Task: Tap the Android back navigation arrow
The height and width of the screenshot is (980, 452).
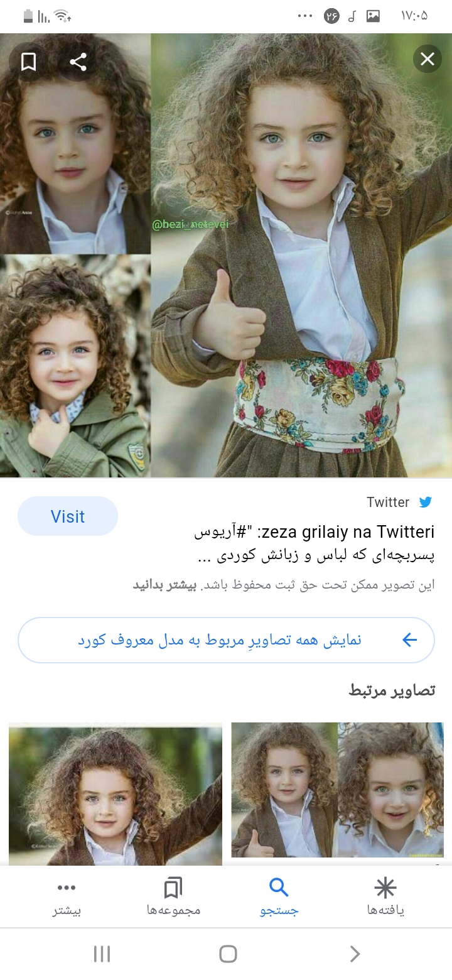Action: tap(355, 954)
